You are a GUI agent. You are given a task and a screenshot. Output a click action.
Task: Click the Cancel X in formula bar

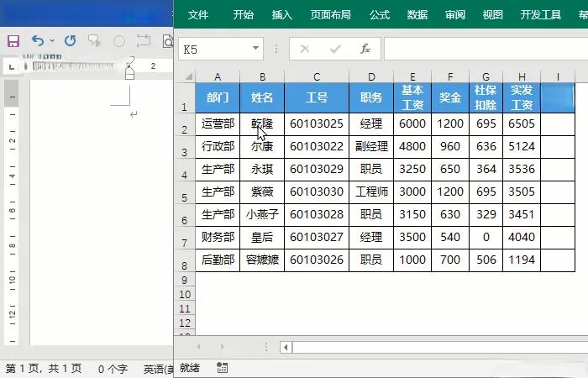(305, 50)
